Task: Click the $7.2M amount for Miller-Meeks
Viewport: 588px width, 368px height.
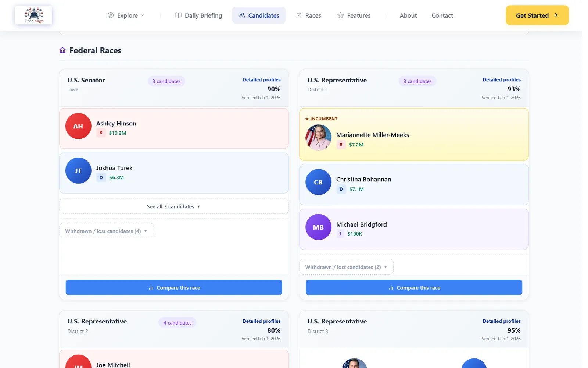Action: click(x=356, y=145)
